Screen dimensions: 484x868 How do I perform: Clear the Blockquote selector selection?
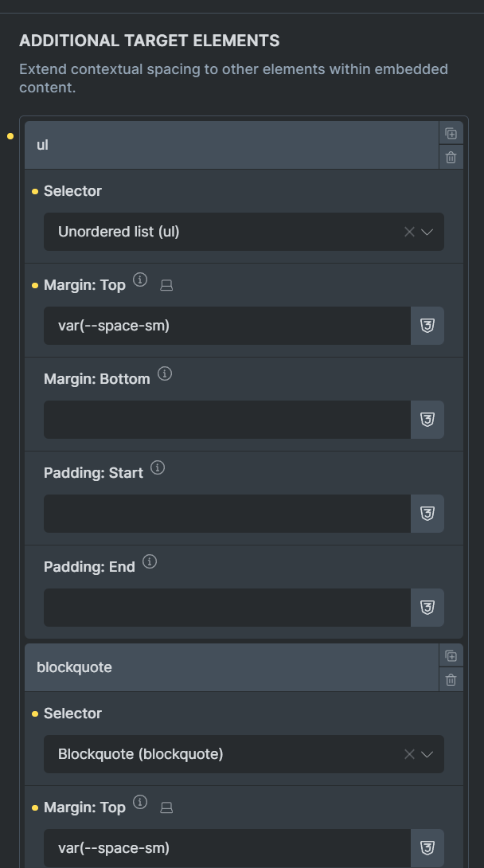(409, 754)
